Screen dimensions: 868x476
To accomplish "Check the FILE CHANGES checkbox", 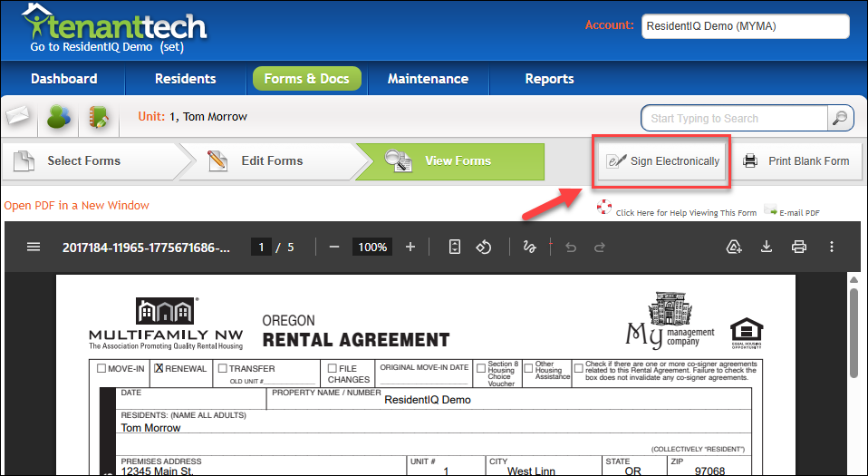I will tap(333, 368).
